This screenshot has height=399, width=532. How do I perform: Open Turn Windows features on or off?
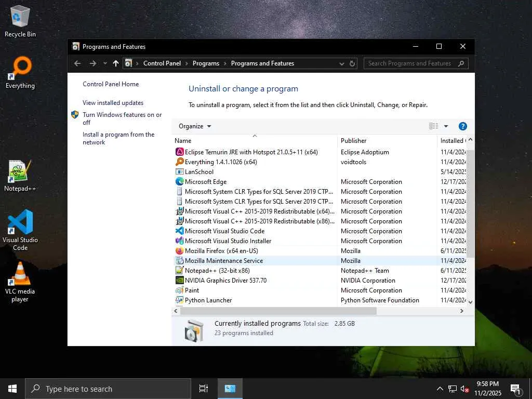(x=122, y=118)
